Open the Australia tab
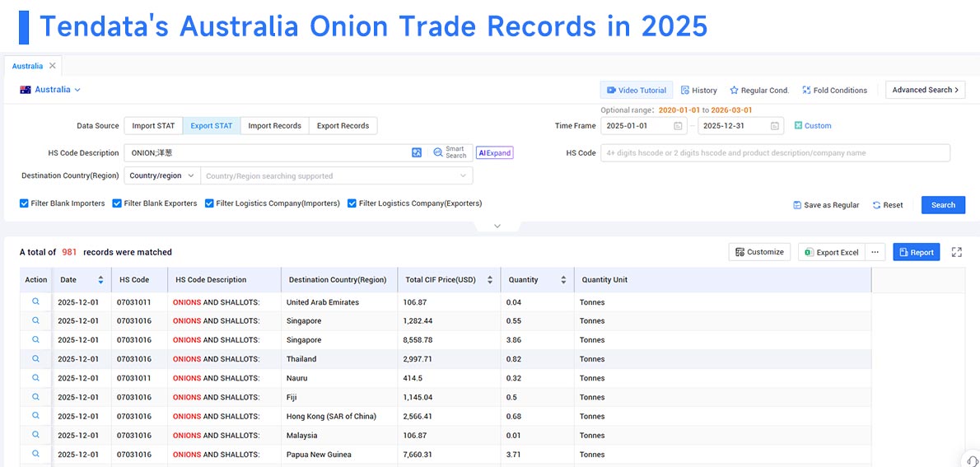 [27, 66]
